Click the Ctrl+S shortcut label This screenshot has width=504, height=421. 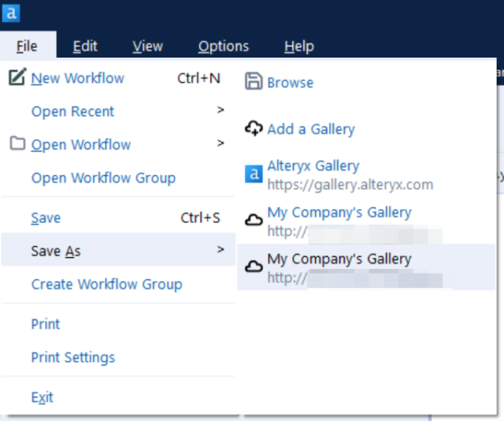click(200, 218)
